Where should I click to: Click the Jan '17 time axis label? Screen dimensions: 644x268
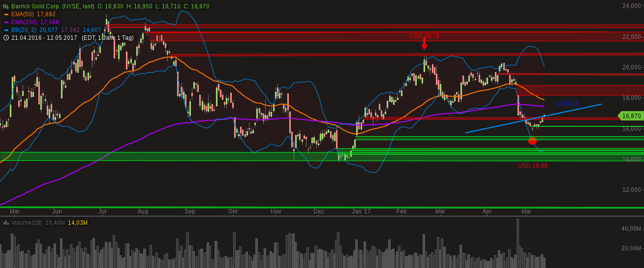click(x=362, y=211)
